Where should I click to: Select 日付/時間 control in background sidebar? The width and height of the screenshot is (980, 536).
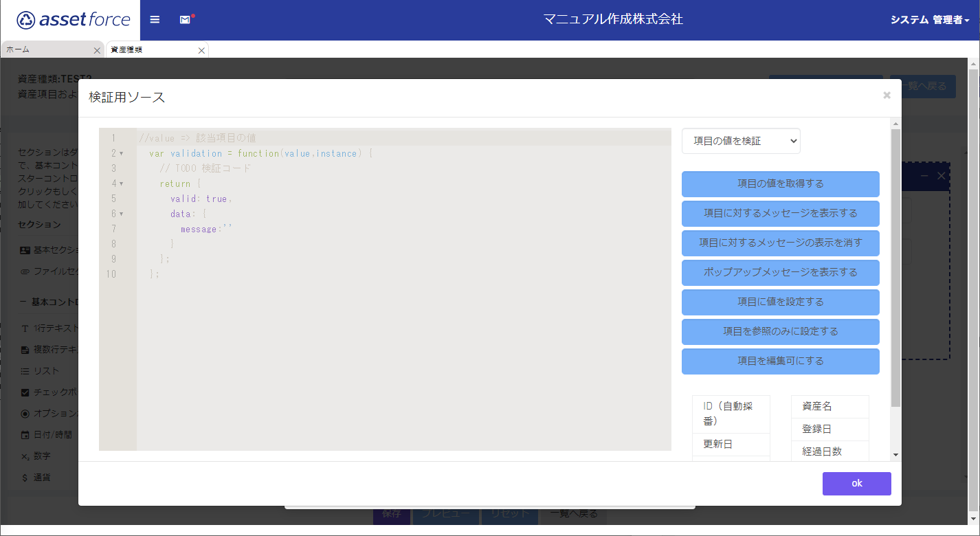46,435
